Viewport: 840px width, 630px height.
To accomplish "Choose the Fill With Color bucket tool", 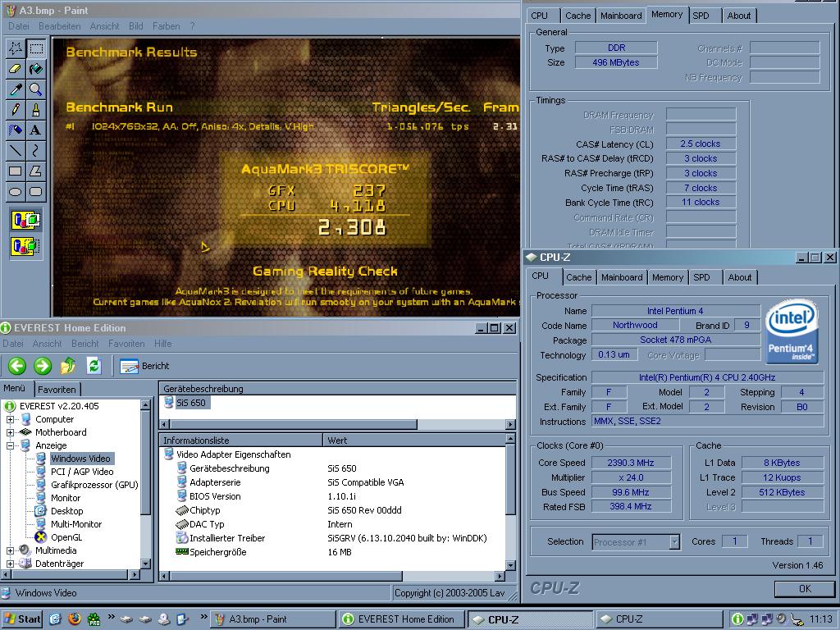I will (x=36, y=69).
